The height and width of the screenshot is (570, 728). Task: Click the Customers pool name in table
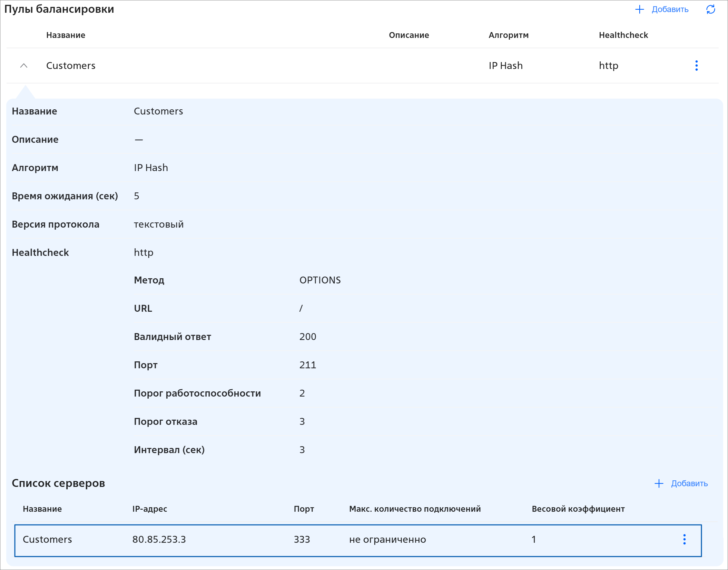[71, 66]
